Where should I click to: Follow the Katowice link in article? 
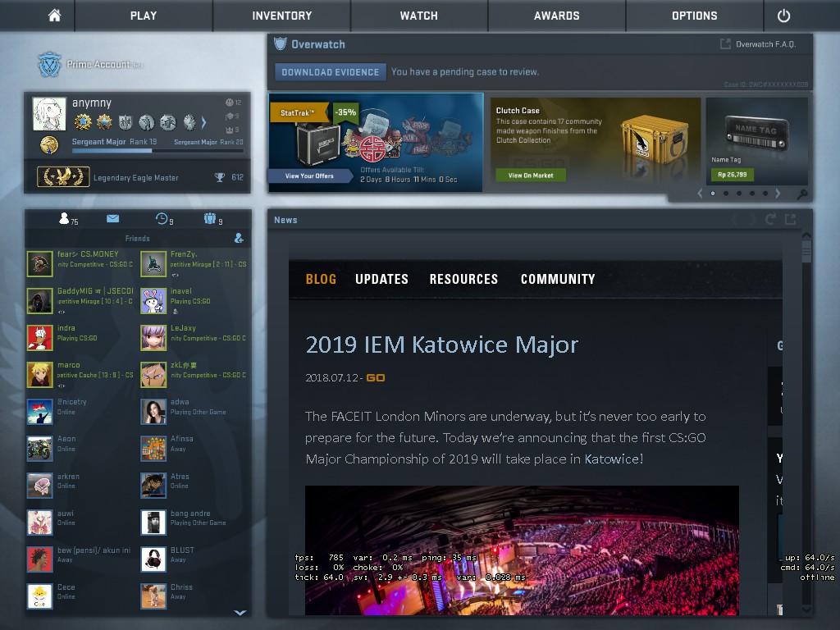(611, 459)
